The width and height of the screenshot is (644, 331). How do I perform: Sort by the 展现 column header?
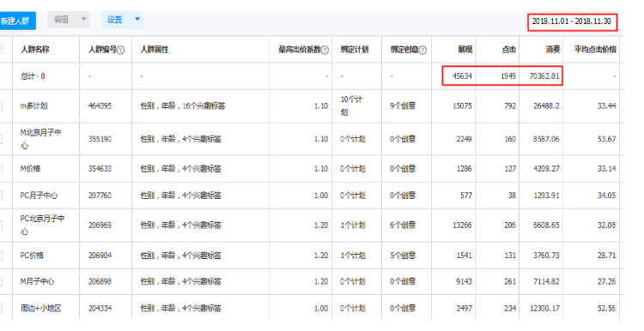pyautogui.click(x=465, y=50)
